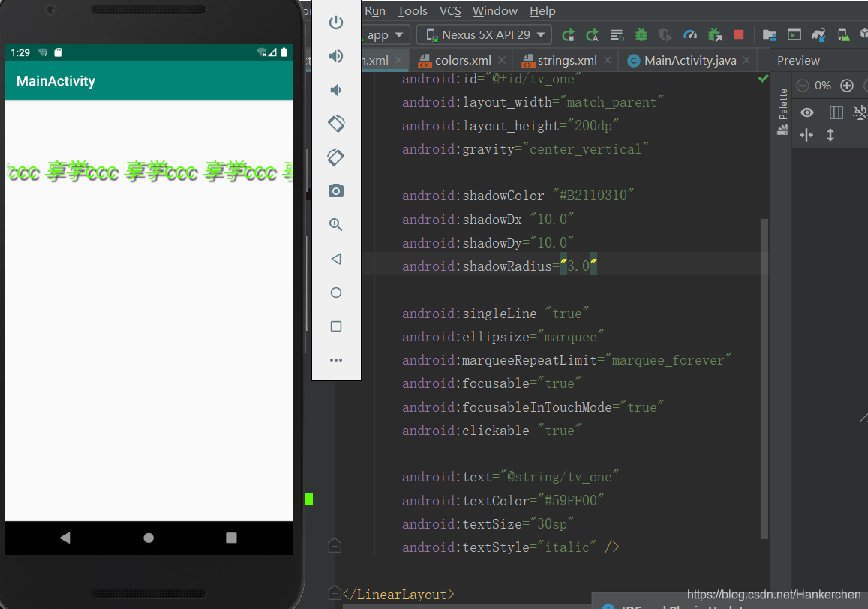Click the MainActivity title in the phone app bar

click(56, 81)
